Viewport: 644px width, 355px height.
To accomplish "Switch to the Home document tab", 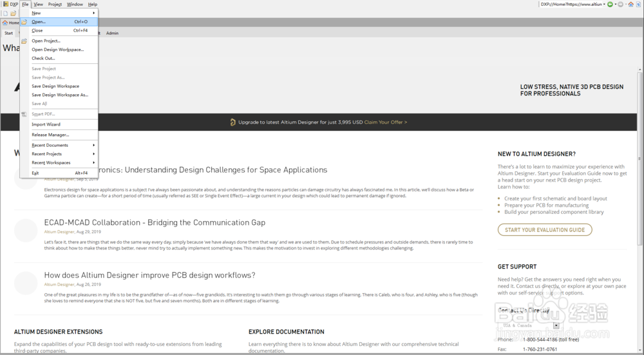I will (11, 23).
